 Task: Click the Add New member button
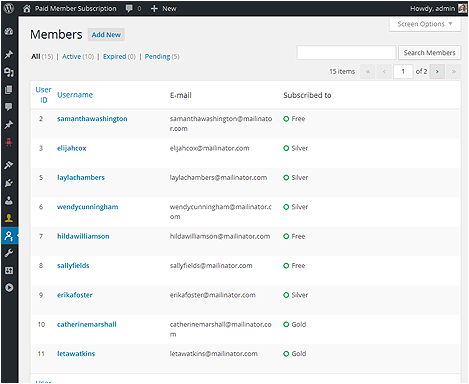(x=106, y=35)
